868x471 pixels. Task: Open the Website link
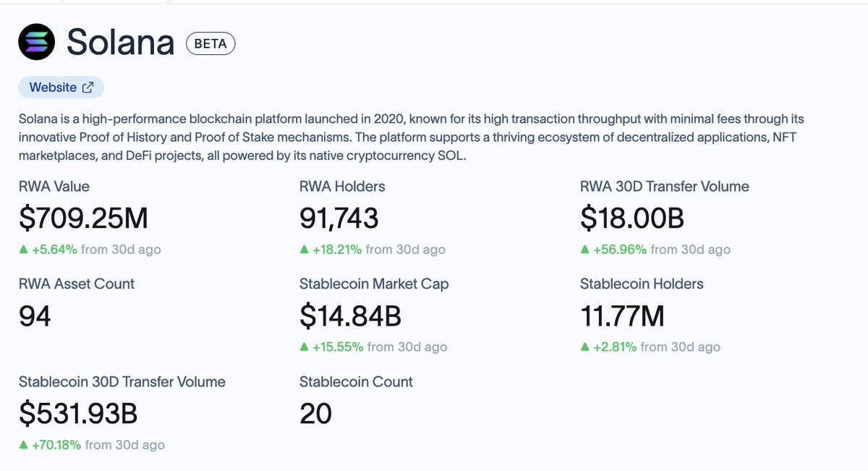pos(61,88)
